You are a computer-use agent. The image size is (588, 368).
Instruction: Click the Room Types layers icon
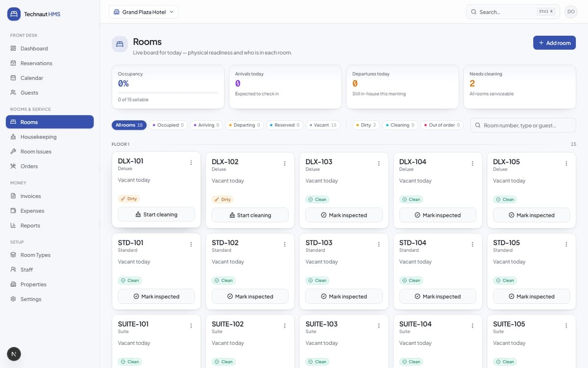click(13, 255)
